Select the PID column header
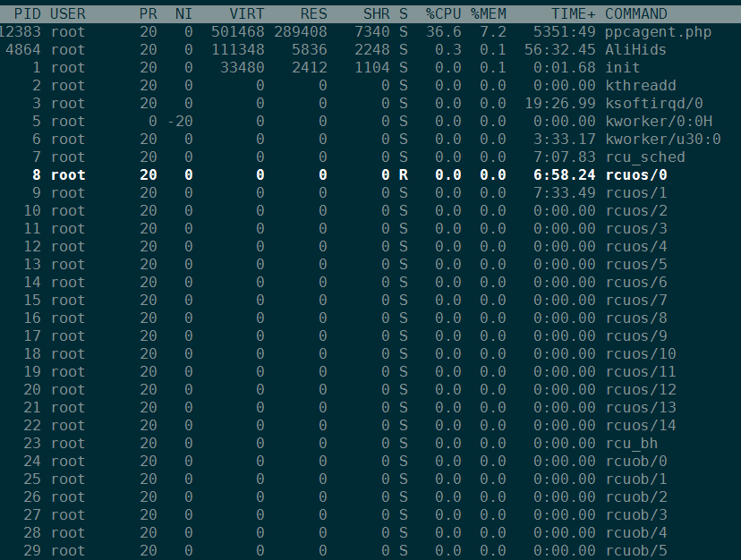Screen dimensions: 741x560 tap(28, 13)
